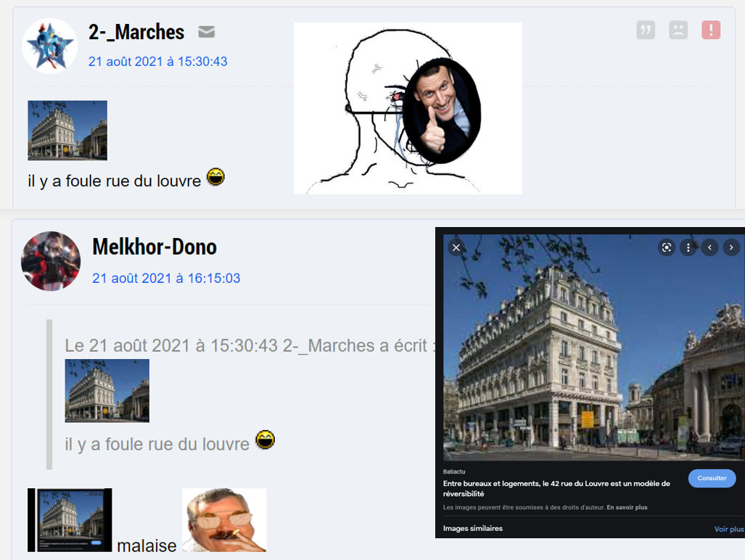Image resolution: width=745 pixels, height=560 pixels.
Task: Click the Consulter button
Action: [x=712, y=478]
